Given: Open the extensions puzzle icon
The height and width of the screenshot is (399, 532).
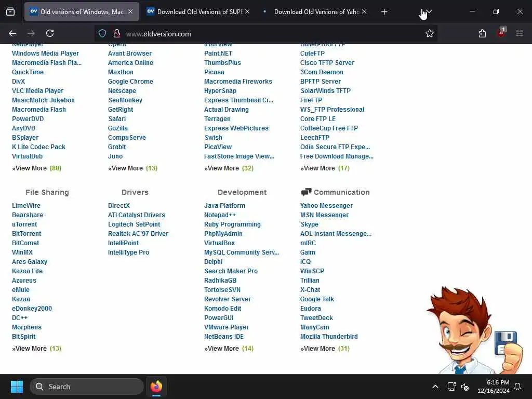Looking at the screenshot, I should 482,33.
